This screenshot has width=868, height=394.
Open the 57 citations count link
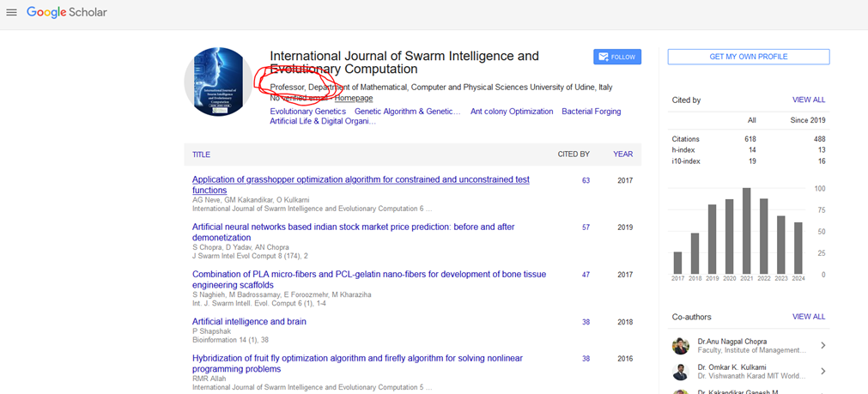[586, 227]
